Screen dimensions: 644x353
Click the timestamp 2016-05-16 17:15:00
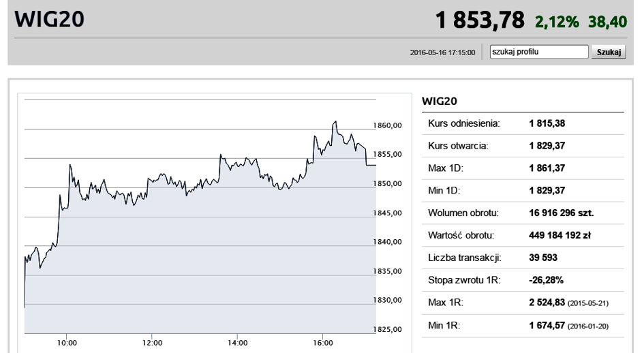(x=442, y=52)
